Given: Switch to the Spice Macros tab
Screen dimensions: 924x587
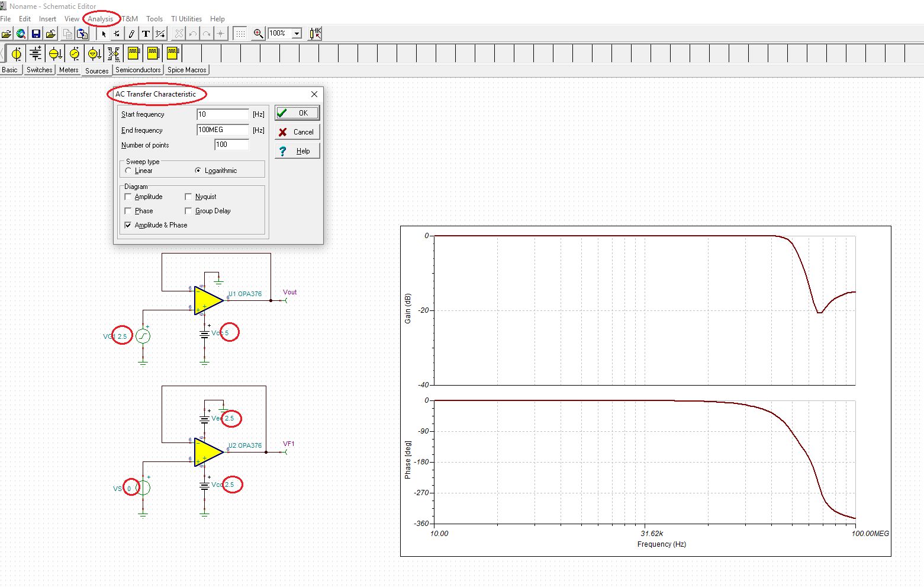Looking at the screenshot, I should click(187, 70).
